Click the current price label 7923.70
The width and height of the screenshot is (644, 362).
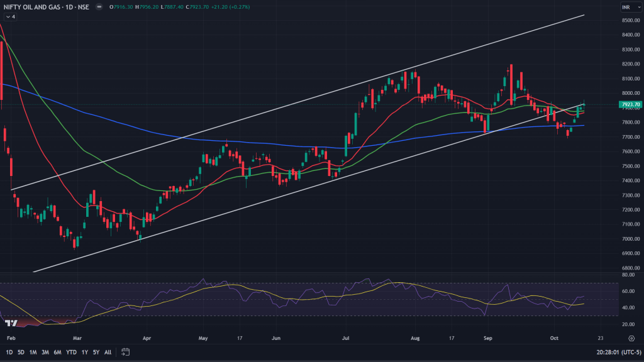(630, 104)
